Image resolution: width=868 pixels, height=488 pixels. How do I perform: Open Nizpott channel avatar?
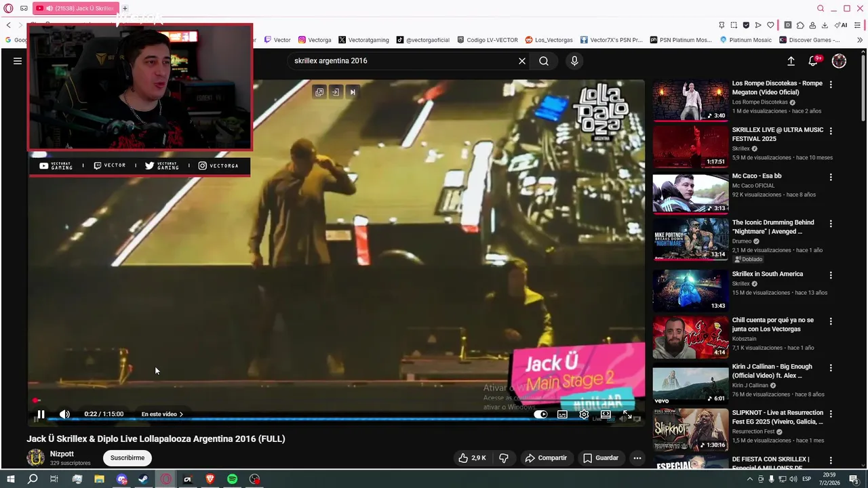click(35, 458)
